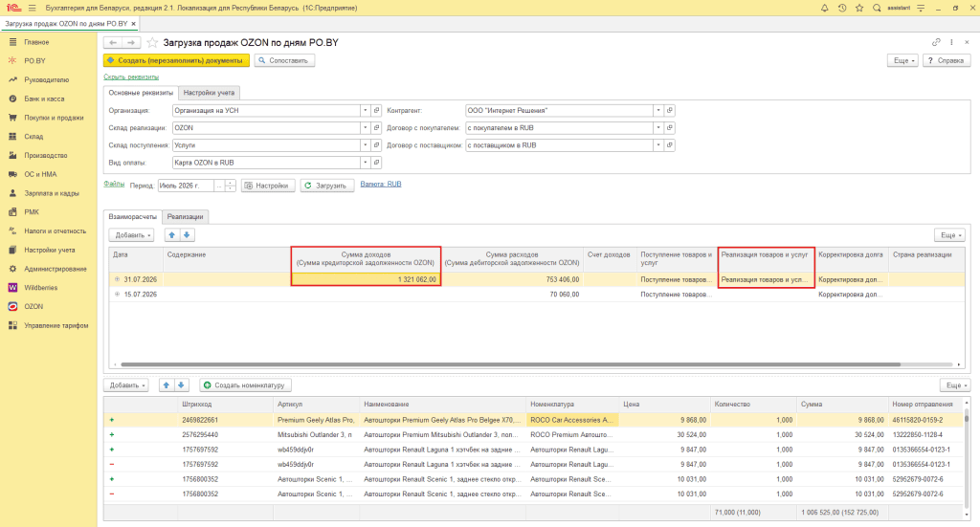Switch to Настройки учета tab
Viewport: 980px width, 527px height.
point(209,93)
